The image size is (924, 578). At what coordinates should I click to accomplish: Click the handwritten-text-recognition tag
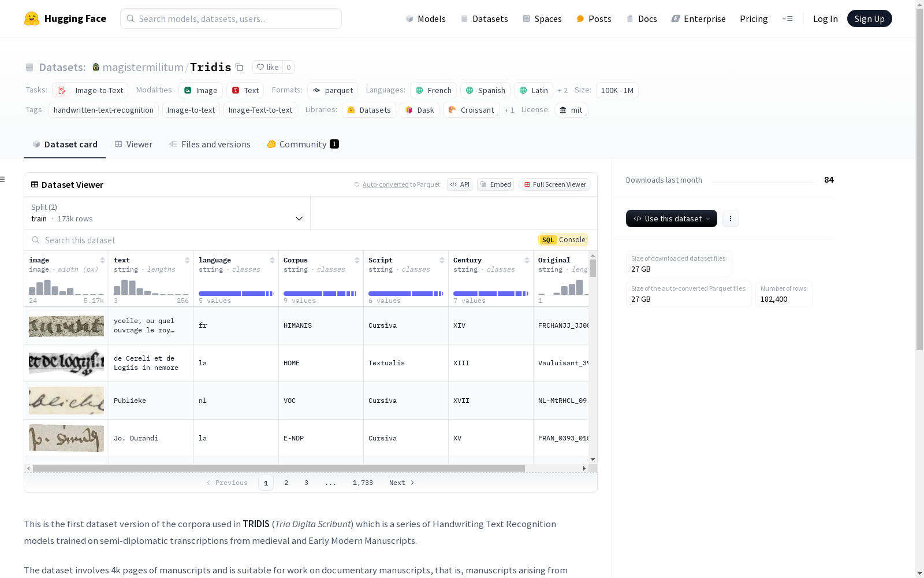103,110
